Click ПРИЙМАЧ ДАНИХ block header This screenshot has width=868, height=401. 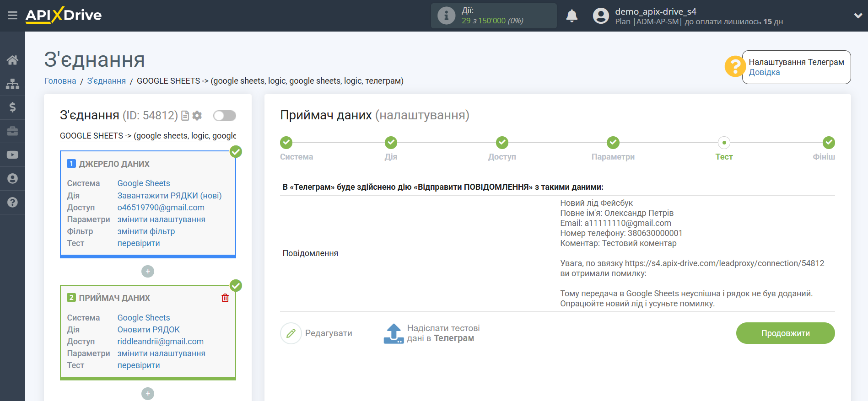(x=114, y=298)
